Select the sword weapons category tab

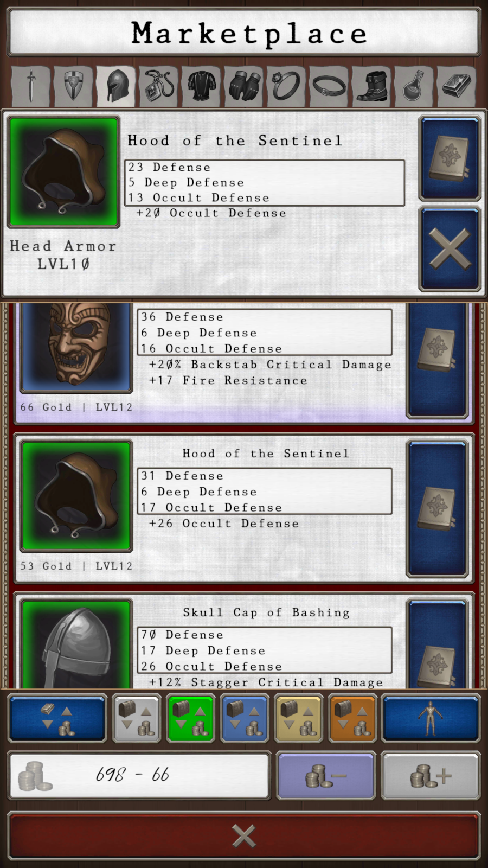pos(31,86)
